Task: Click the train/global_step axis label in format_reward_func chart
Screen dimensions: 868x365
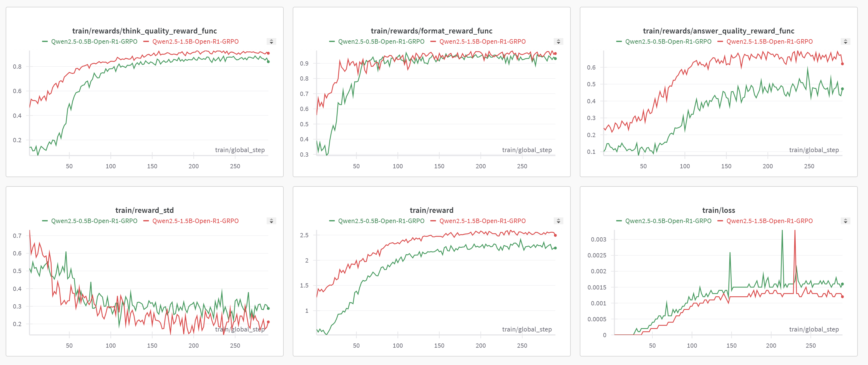Action: (x=527, y=150)
